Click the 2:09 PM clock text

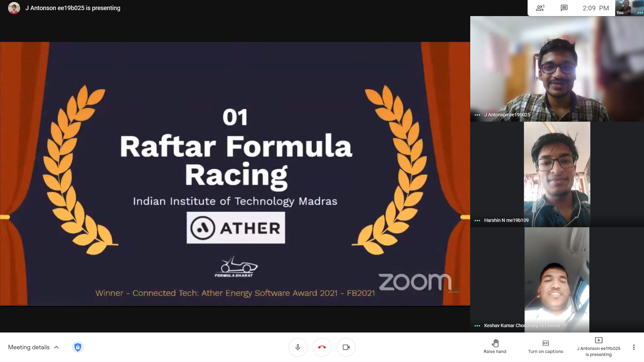click(596, 8)
